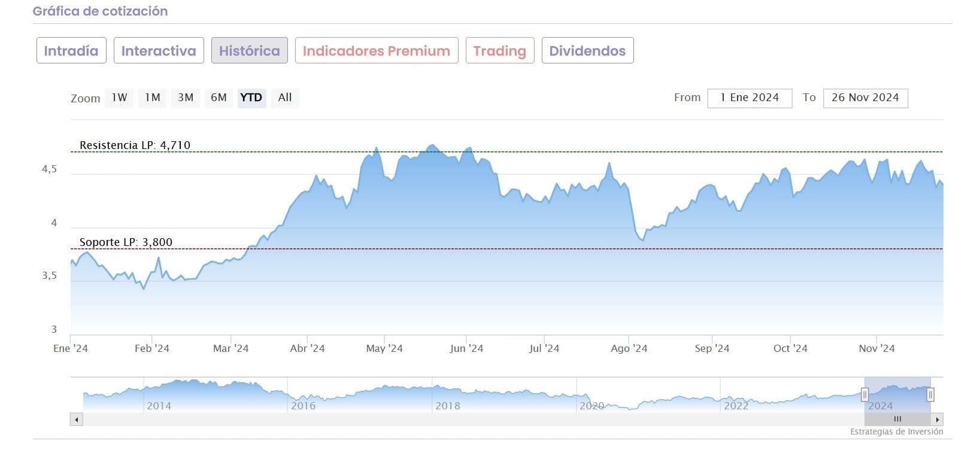Select the 1W zoom range
The width and height of the screenshot is (980, 462).
pos(119,98)
